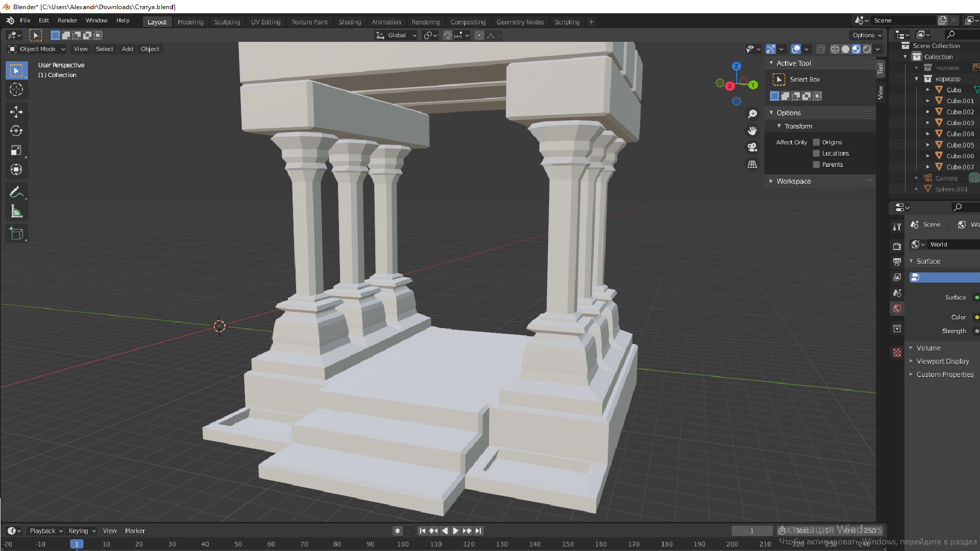
Task: Switch to wireframe viewport shading
Action: [835, 49]
